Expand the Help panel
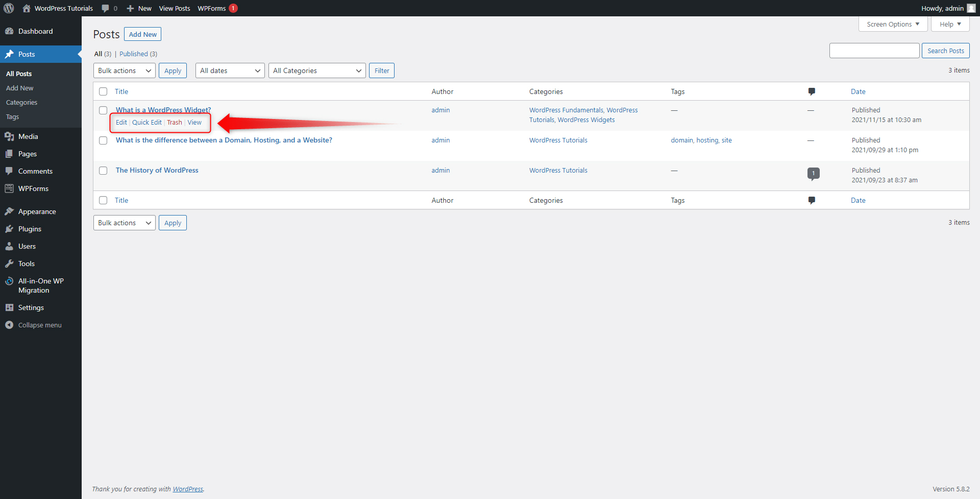 tap(950, 24)
